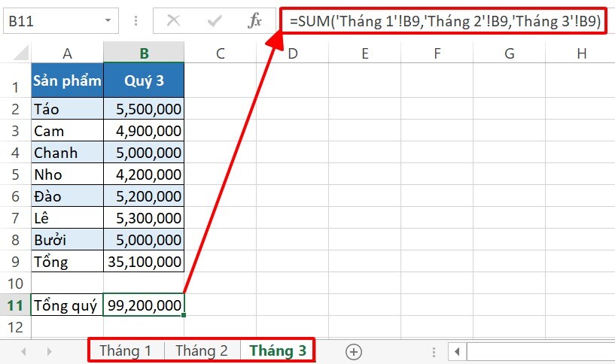Screen dimensions: 615x364
Task: Go to next sheet navigation arrow
Action: tap(49, 351)
